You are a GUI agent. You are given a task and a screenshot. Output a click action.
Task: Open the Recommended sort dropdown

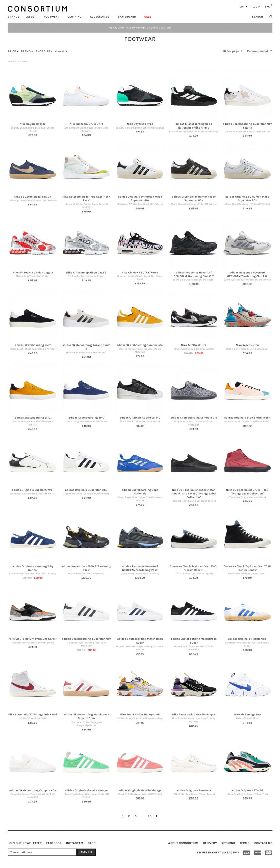(x=259, y=51)
